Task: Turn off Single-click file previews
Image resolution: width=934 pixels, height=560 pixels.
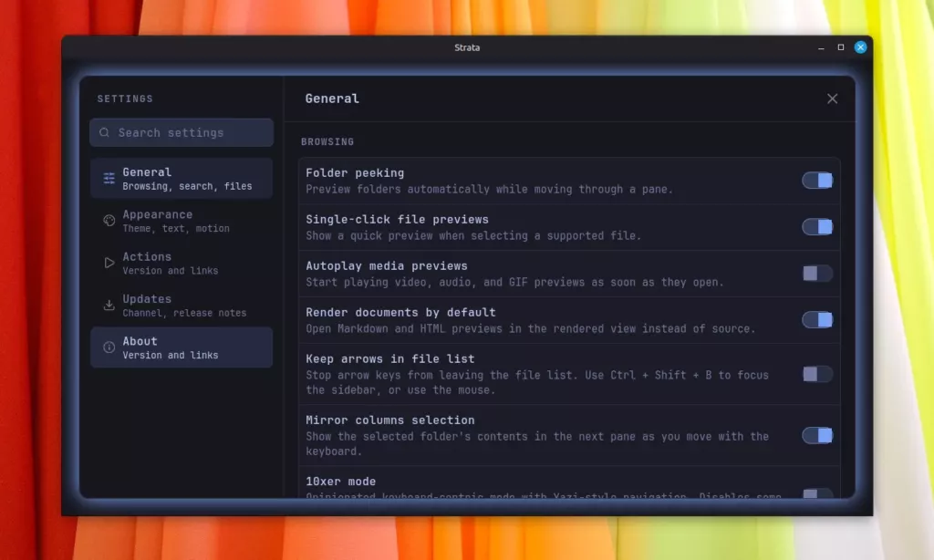Action: click(817, 227)
